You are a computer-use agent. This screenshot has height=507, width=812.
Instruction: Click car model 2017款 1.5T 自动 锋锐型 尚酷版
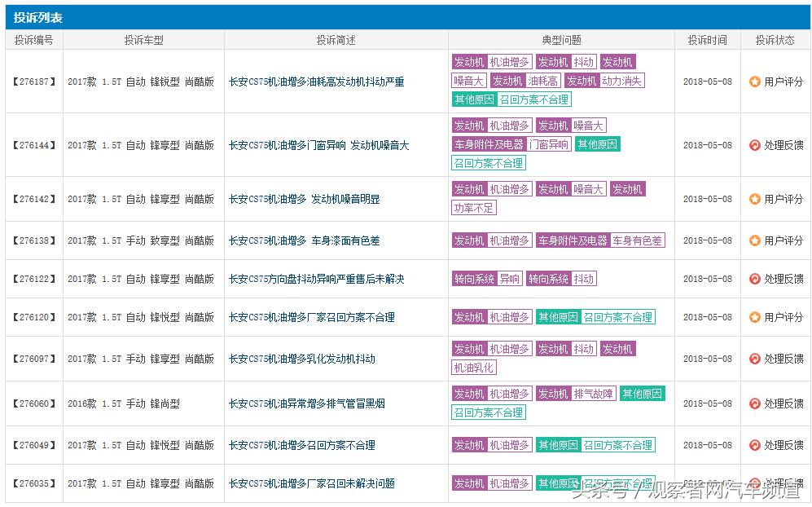point(141,82)
